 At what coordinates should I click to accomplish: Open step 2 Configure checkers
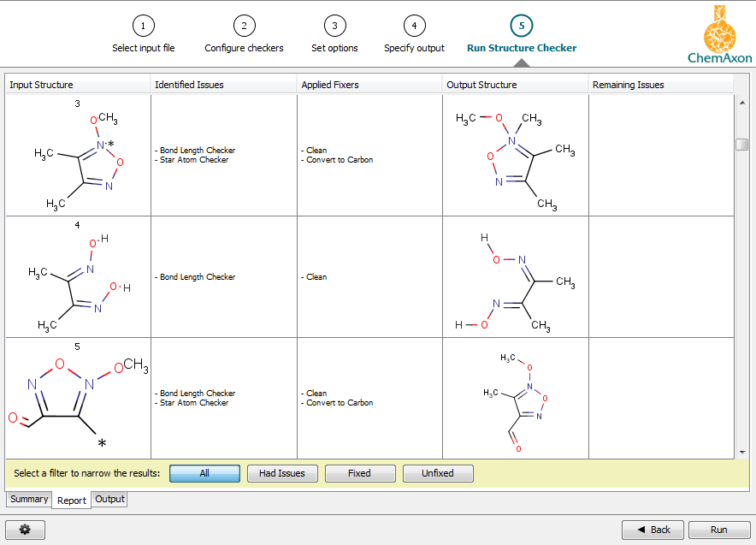click(244, 25)
